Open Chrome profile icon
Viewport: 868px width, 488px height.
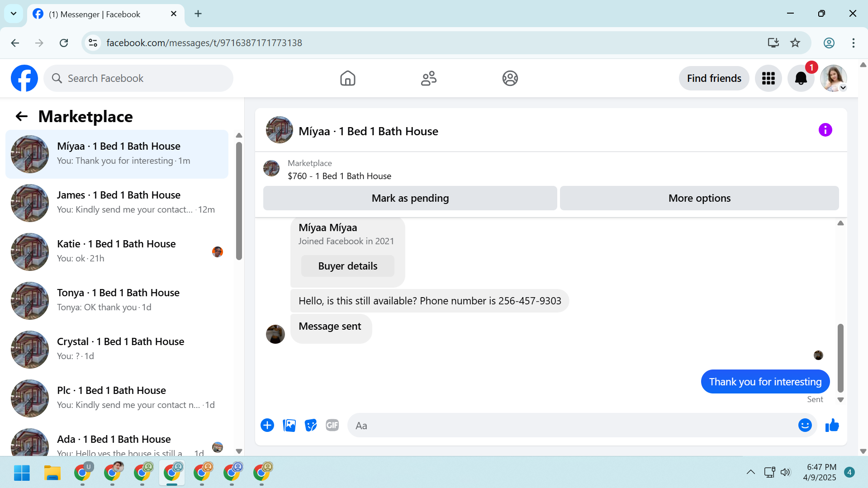(829, 43)
